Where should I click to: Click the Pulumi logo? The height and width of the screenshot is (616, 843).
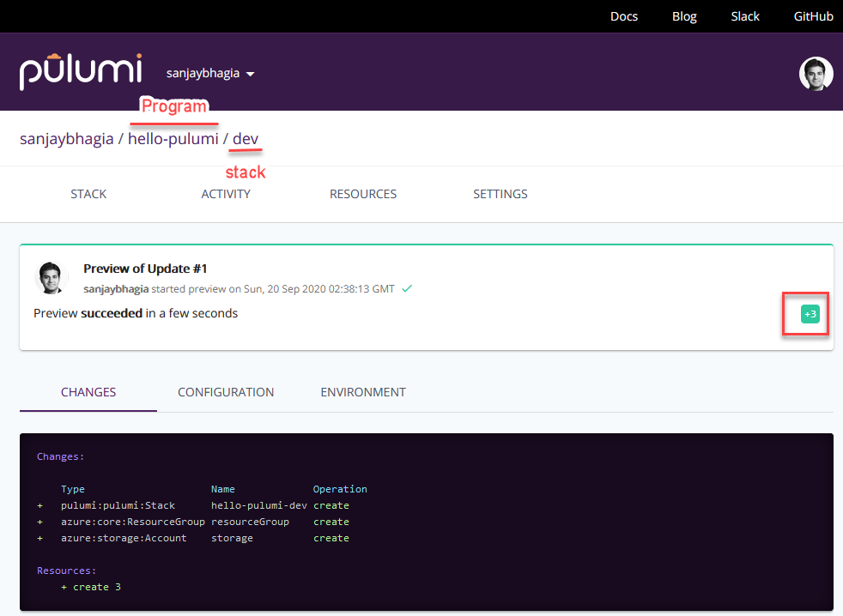click(x=81, y=71)
